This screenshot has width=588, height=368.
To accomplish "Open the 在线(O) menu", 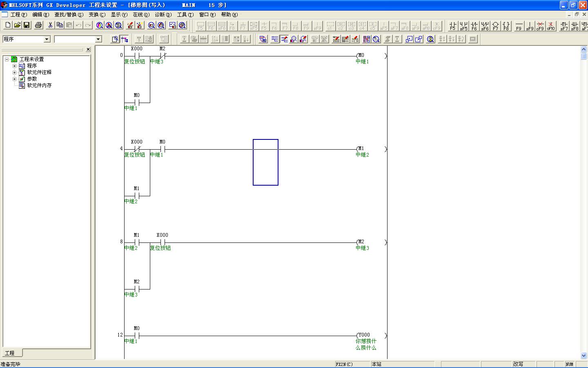I will (141, 15).
